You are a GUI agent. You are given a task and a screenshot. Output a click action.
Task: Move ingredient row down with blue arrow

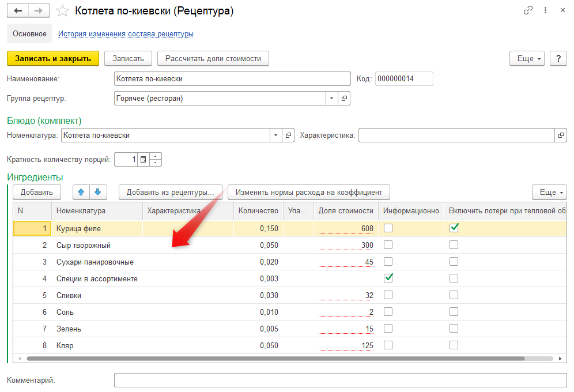[98, 192]
